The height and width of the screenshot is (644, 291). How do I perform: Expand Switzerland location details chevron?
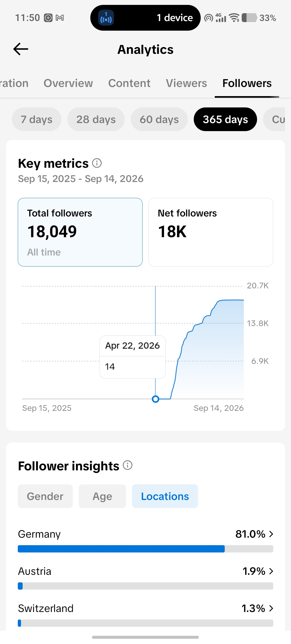[271, 608]
